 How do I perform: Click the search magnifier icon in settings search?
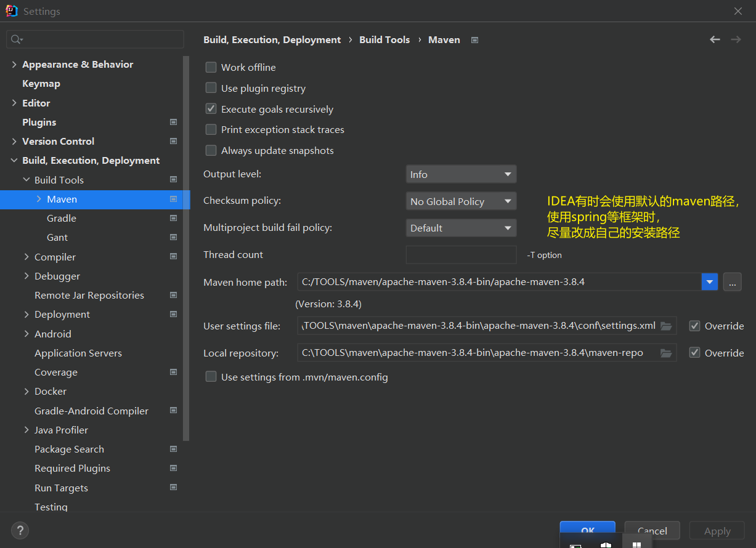coord(17,39)
